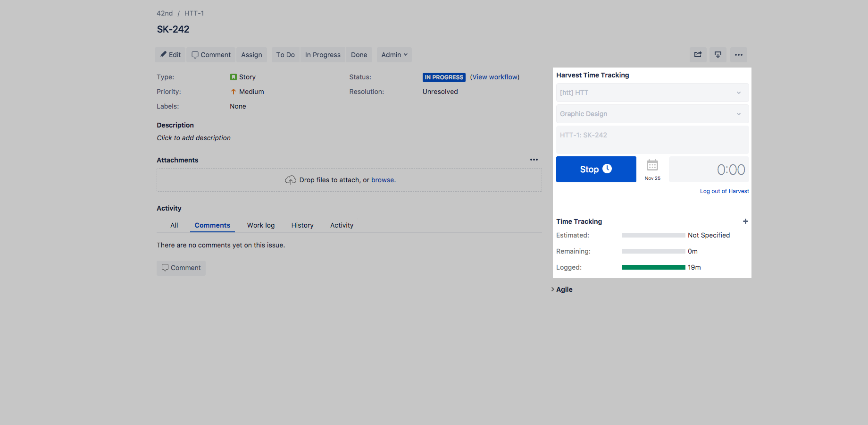
Task: Click the plus icon beside Time Tracking
Action: pyautogui.click(x=745, y=221)
